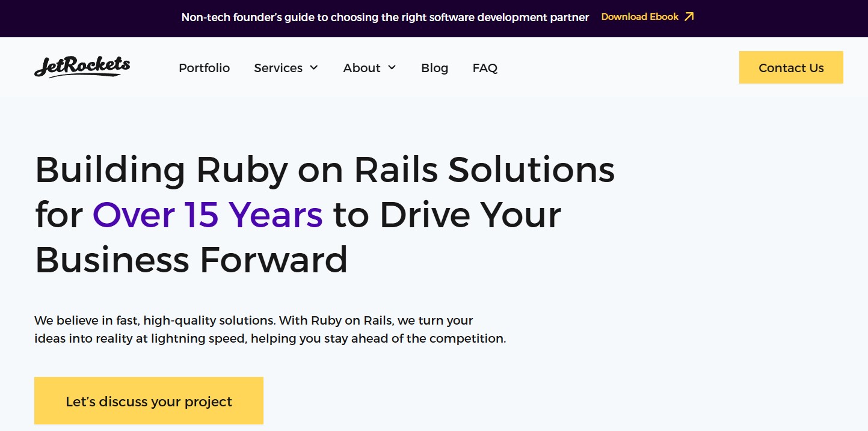The width and height of the screenshot is (868, 431).
Task: Go to the Portfolio page
Action: coord(204,68)
